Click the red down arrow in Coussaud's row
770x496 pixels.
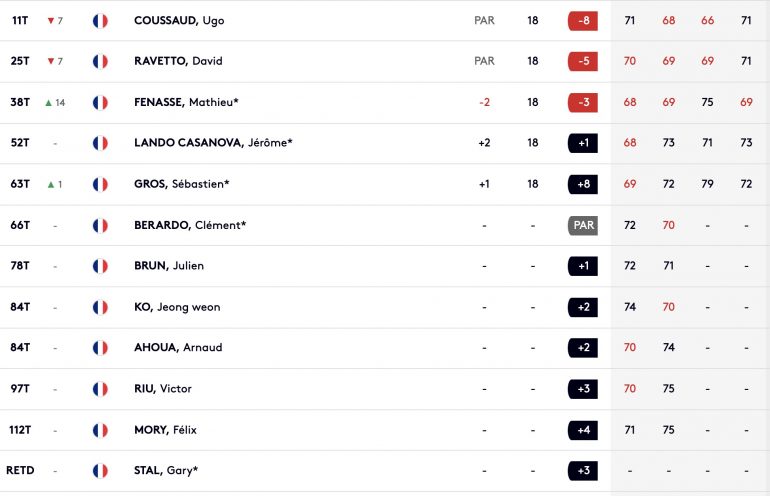pos(51,21)
